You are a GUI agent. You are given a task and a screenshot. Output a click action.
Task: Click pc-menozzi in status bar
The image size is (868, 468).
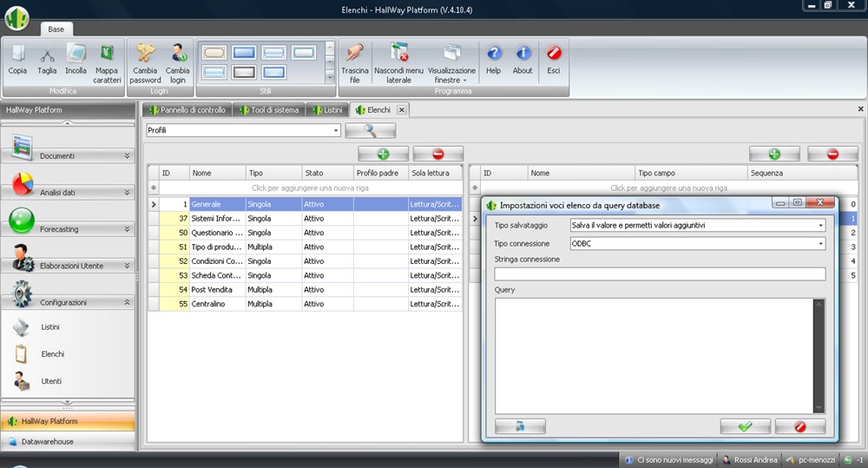tap(812, 459)
